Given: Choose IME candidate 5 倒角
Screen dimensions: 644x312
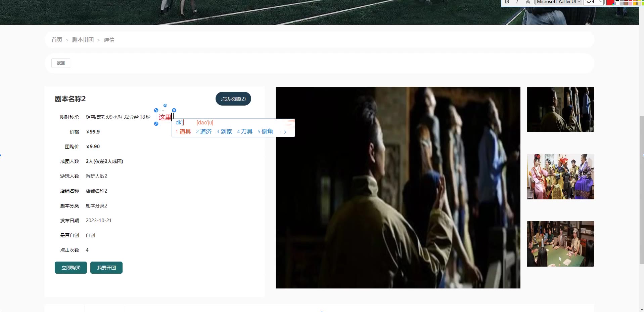Looking at the screenshot, I should [x=265, y=131].
